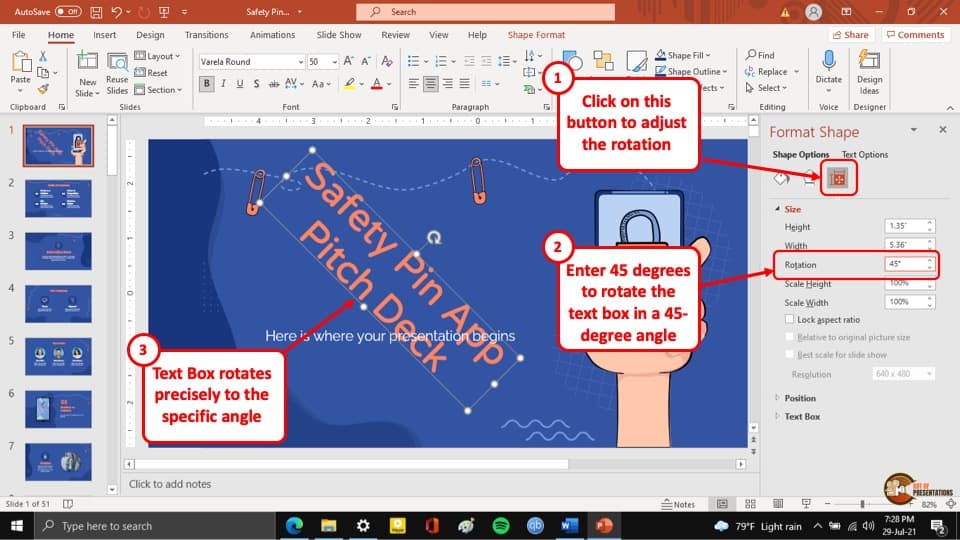The width and height of the screenshot is (960, 540).
Task: Click the zoom slider handle
Action: coord(862,504)
